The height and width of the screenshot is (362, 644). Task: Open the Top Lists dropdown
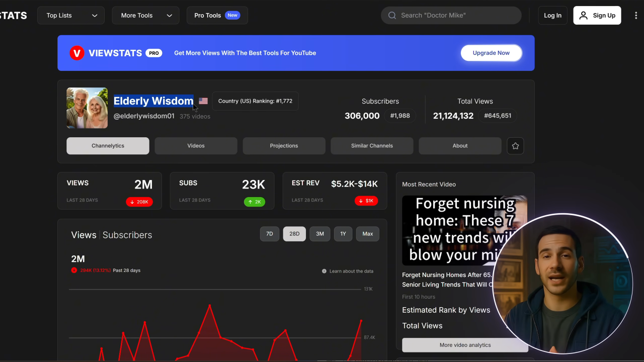(71, 16)
